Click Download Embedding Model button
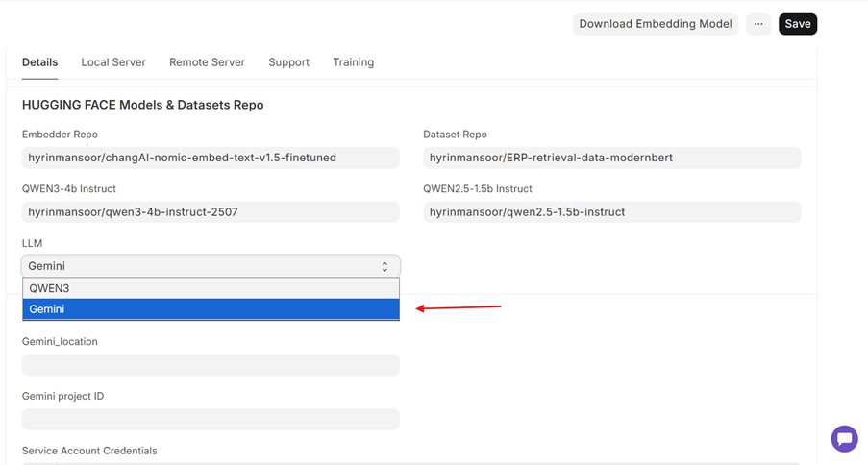This screenshot has height=465, width=868. point(656,24)
